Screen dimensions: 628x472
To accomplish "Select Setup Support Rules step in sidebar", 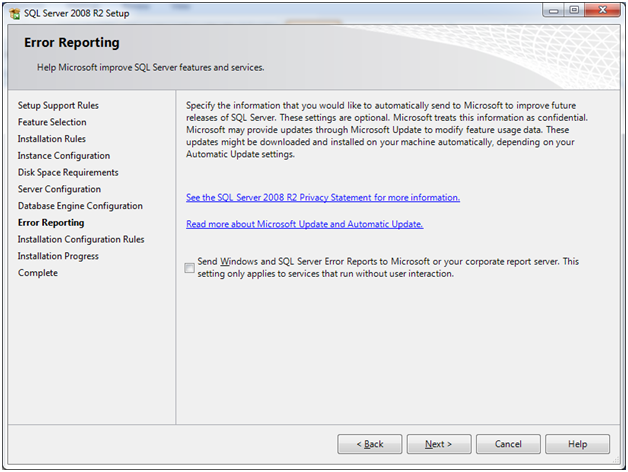I will coord(58,105).
